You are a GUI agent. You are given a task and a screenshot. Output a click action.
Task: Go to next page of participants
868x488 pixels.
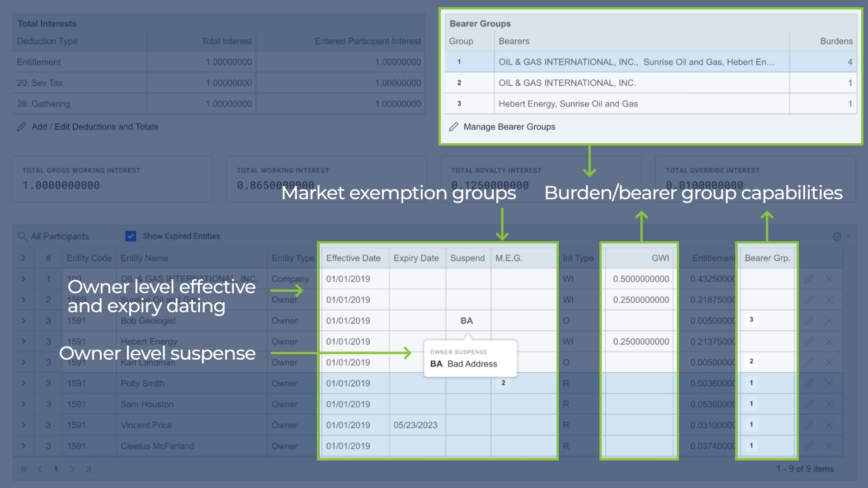point(72,469)
